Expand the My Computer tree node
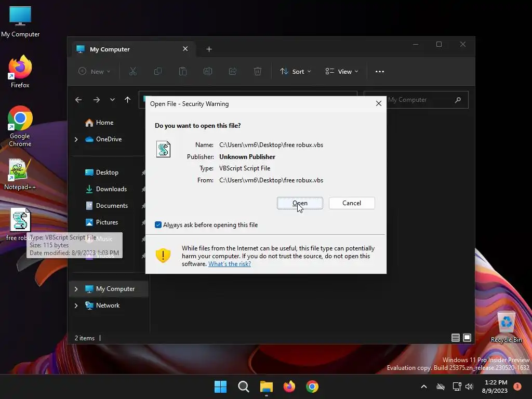 point(76,289)
